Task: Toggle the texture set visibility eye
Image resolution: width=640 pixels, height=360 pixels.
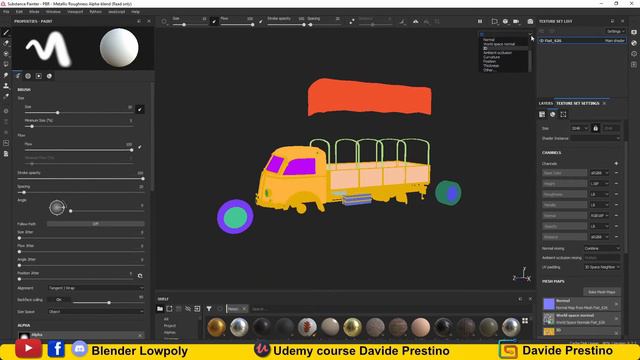Action: coord(542,41)
